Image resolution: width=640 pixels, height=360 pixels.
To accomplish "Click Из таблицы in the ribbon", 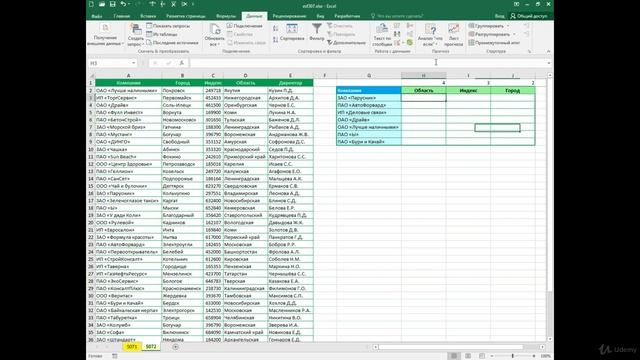I will tap(162, 34).
